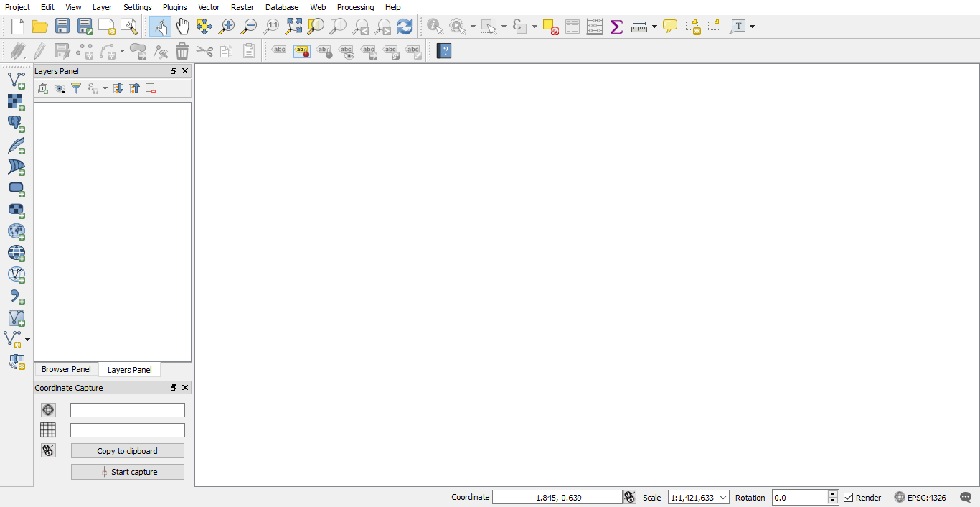Open the Field Calculator abacus icon

[x=595, y=27]
